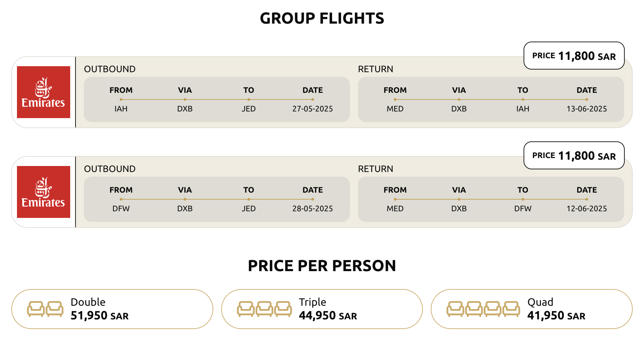Click the return date 13-06-2025
Viewport: 644px width, 340px height.
pyautogui.click(x=586, y=109)
